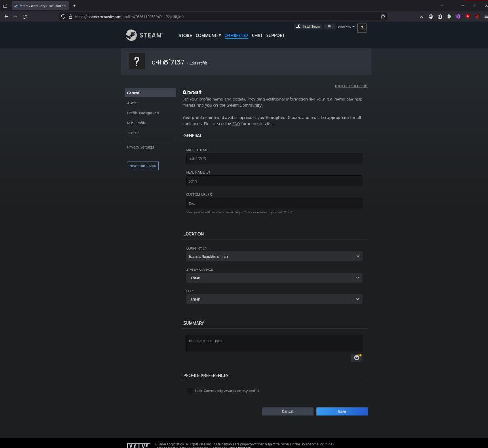Open the Country dropdown showing Islamic Republic of Iran
Viewport: 488px width, 448px height.
(x=274, y=256)
